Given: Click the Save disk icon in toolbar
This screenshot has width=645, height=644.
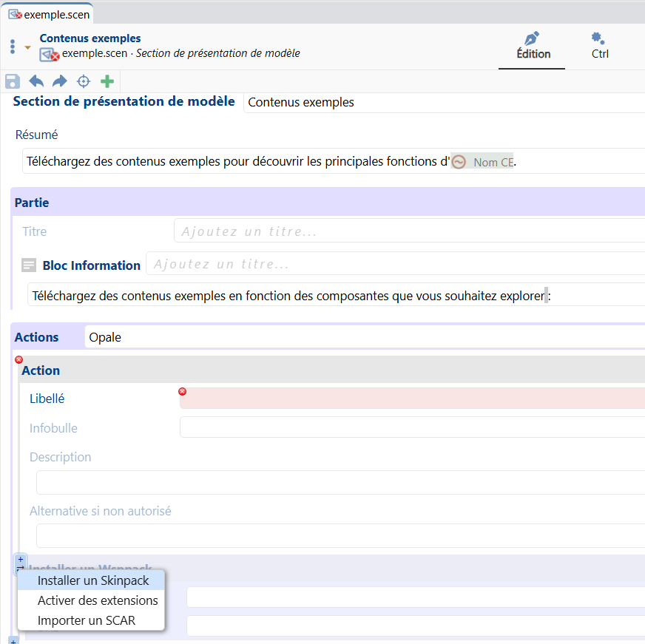Looking at the screenshot, I should [13, 81].
